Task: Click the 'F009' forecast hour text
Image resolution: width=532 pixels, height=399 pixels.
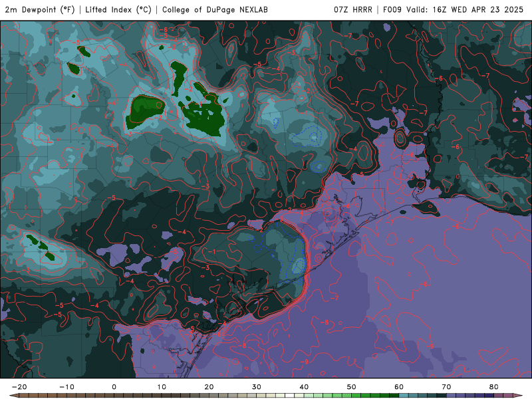Action: (x=392, y=9)
